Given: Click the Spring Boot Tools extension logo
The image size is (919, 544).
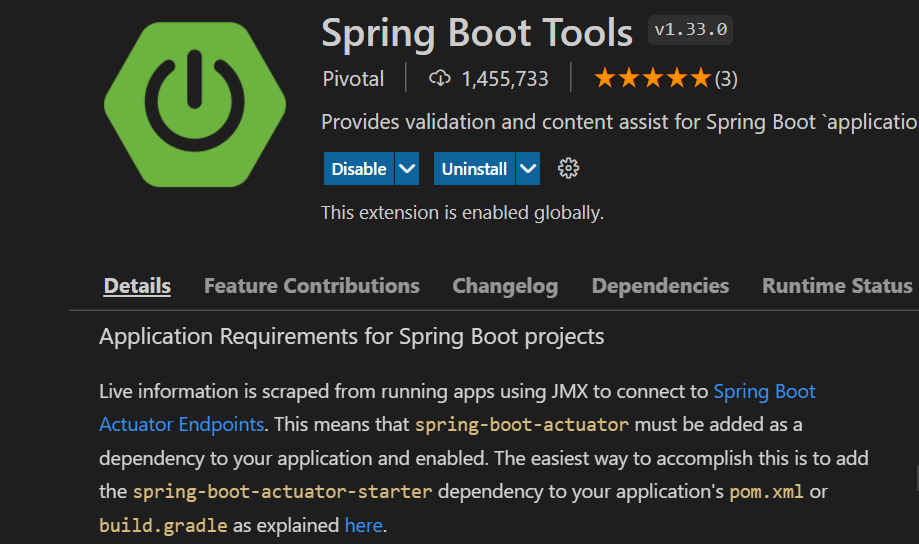Looking at the screenshot, I should (195, 104).
